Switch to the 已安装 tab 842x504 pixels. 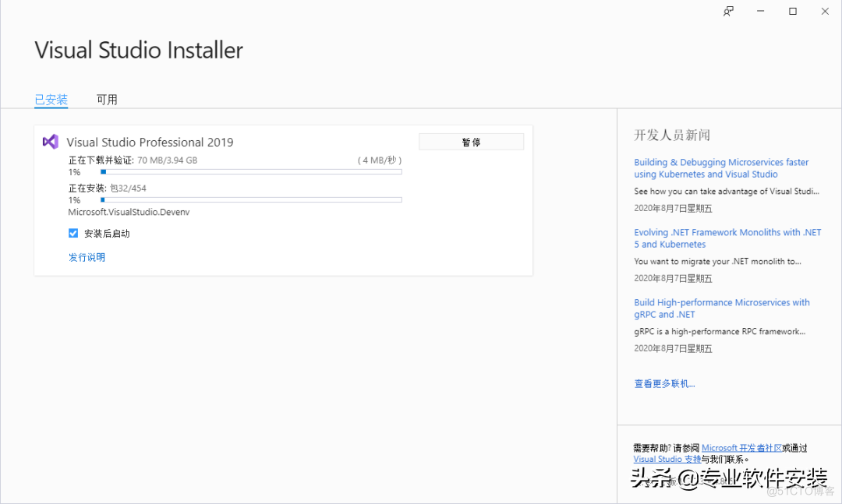[x=51, y=100]
